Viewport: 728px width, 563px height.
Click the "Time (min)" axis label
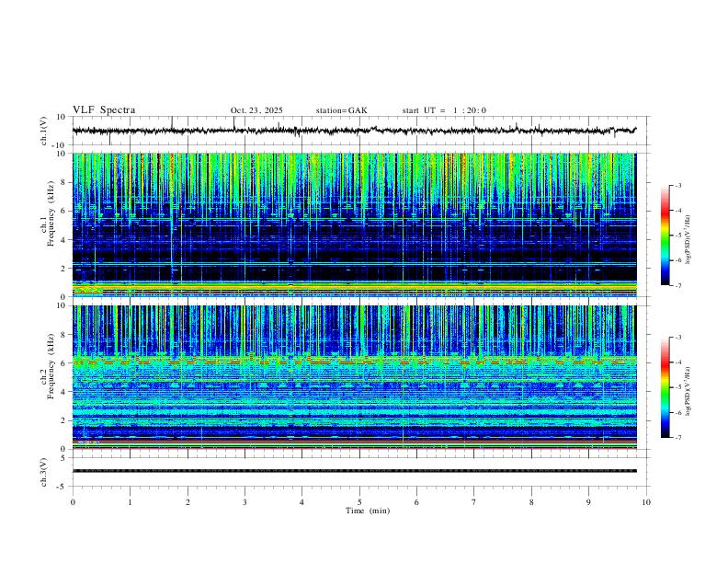(368, 511)
